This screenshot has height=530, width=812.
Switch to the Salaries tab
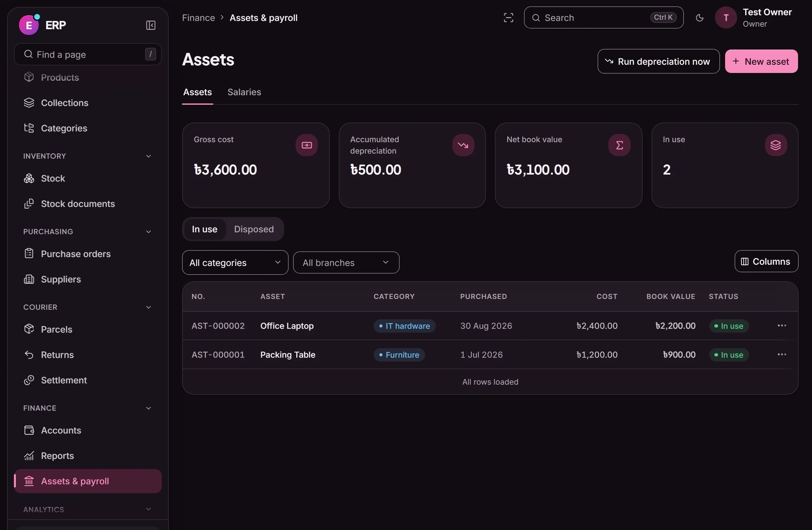244,92
